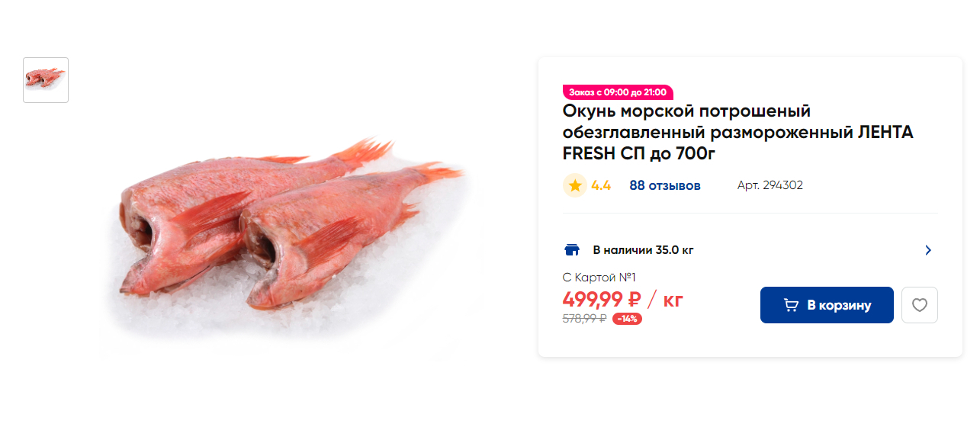Click the yellow star rating icon
This screenshot has width=980, height=440.
575,185
